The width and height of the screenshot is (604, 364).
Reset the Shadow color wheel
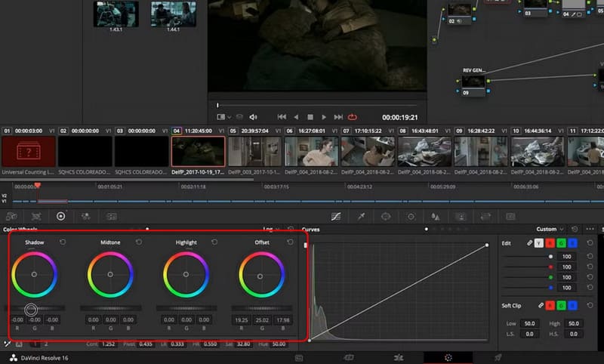pos(63,242)
